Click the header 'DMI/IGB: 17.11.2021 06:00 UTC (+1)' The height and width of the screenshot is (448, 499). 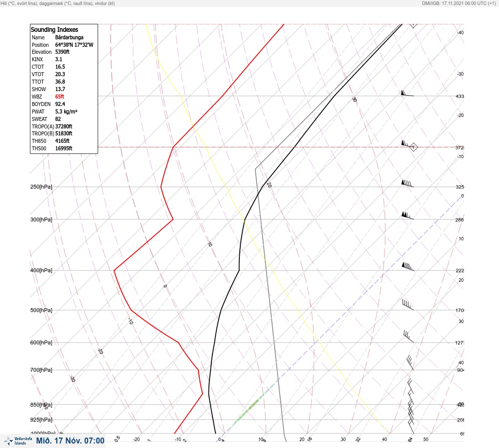pos(459,3)
